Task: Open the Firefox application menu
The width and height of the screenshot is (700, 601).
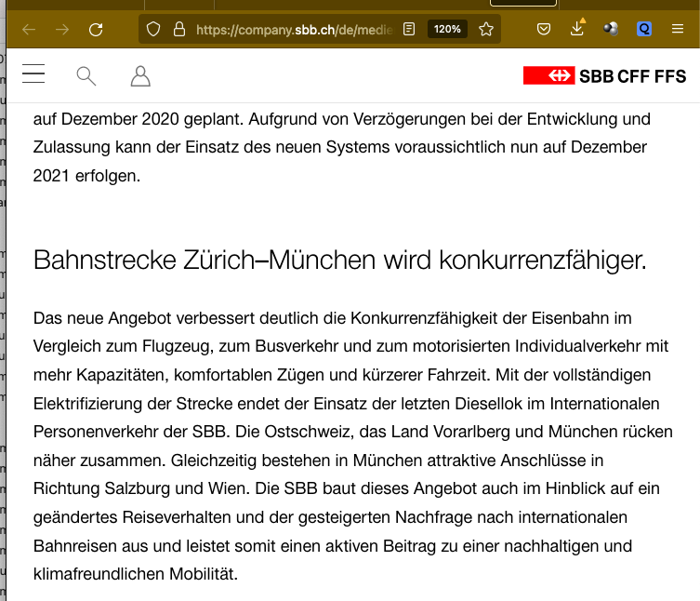Action: pyautogui.click(x=678, y=29)
